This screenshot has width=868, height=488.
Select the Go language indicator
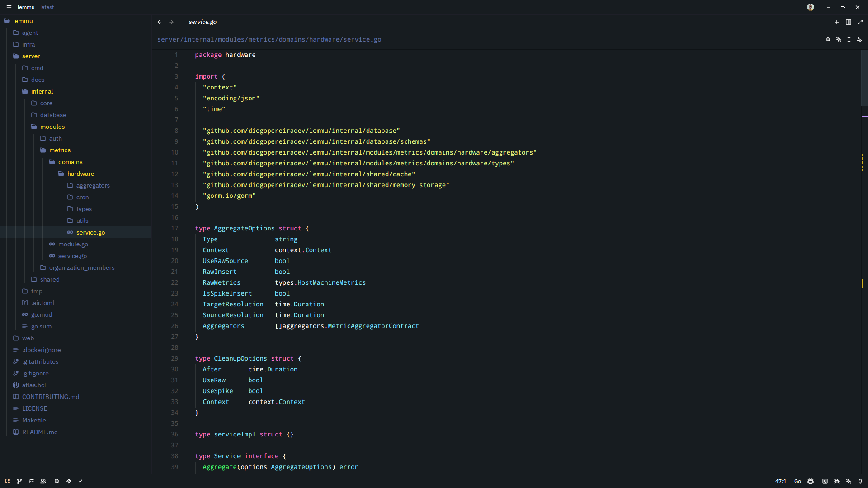(797, 481)
